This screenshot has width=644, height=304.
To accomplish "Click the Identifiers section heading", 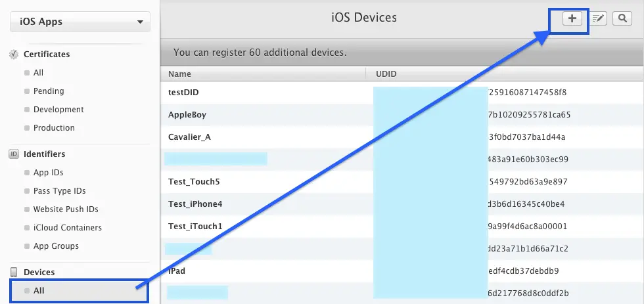I will point(45,154).
